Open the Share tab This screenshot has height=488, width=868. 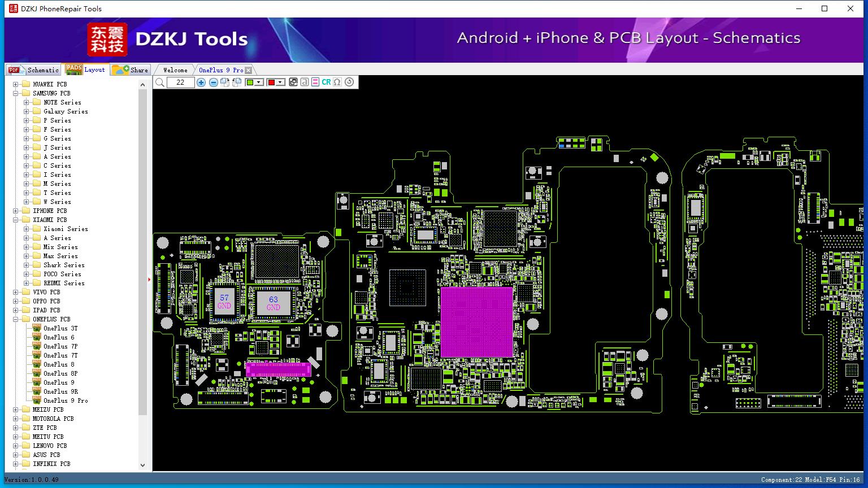[x=130, y=70]
